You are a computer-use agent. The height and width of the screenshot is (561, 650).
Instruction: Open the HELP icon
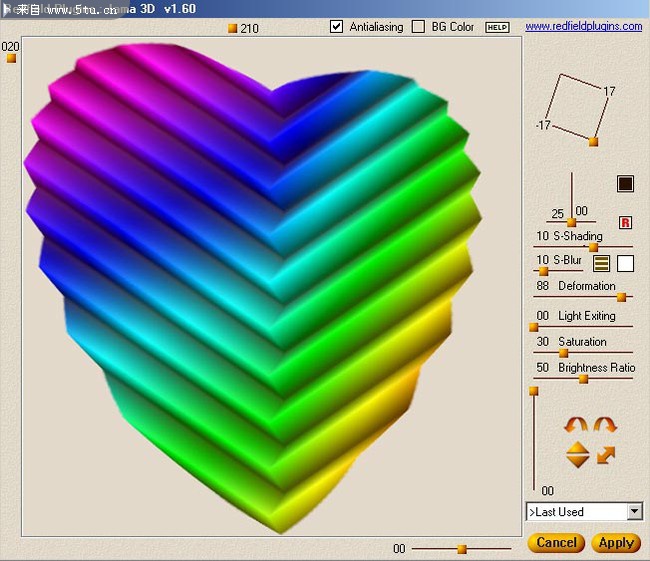point(497,27)
